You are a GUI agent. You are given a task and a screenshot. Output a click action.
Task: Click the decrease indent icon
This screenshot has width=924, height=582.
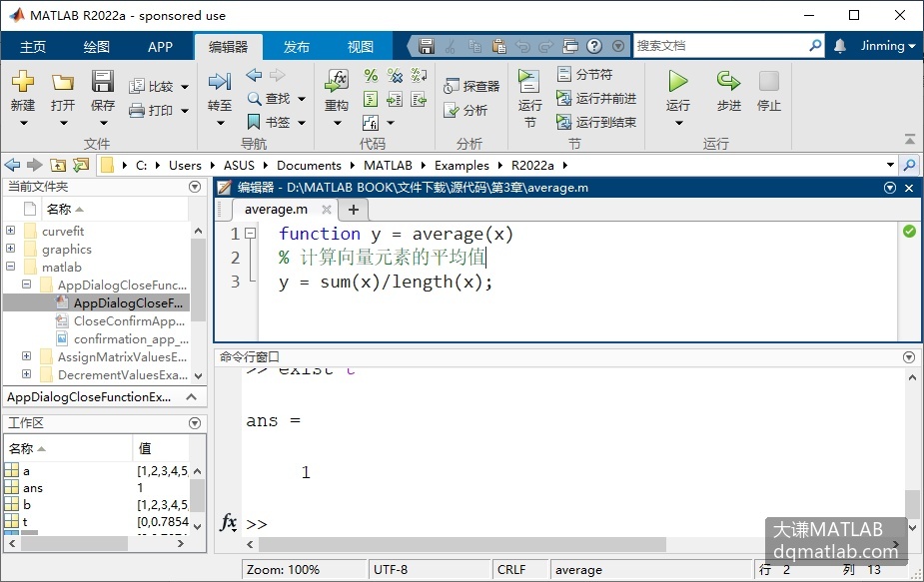click(419, 99)
